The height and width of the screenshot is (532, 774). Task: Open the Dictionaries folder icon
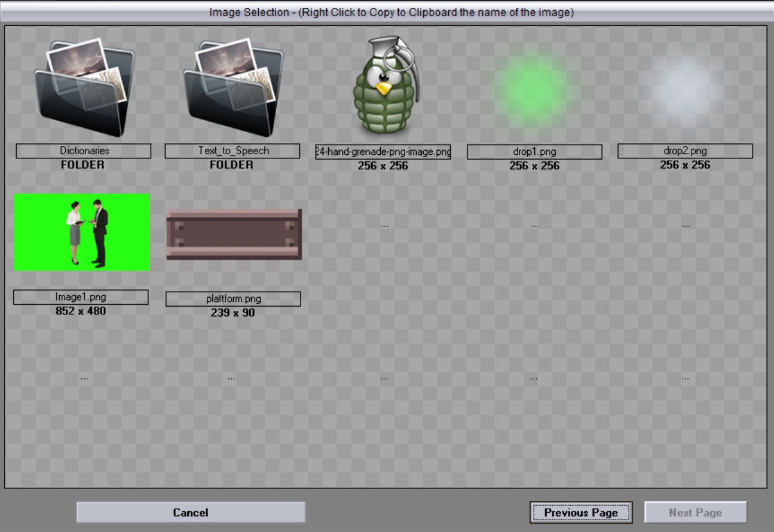(x=83, y=87)
